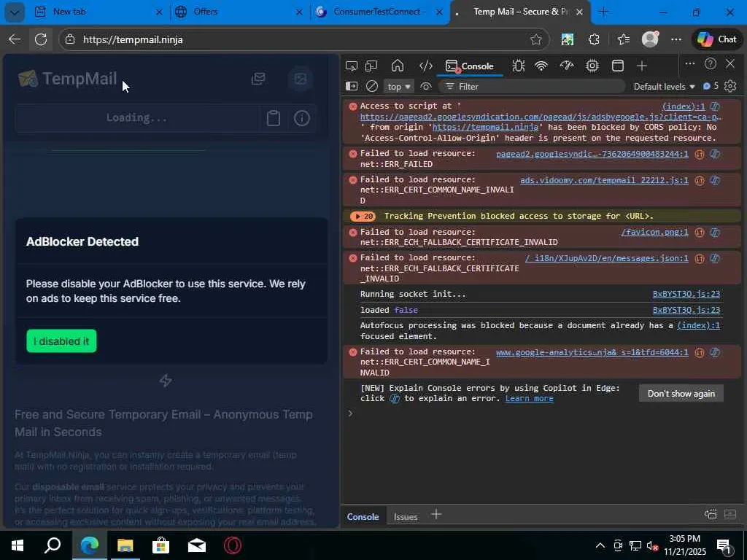Open the ads.vidoomy.com source link
The width and height of the screenshot is (747, 560).
(604, 180)
